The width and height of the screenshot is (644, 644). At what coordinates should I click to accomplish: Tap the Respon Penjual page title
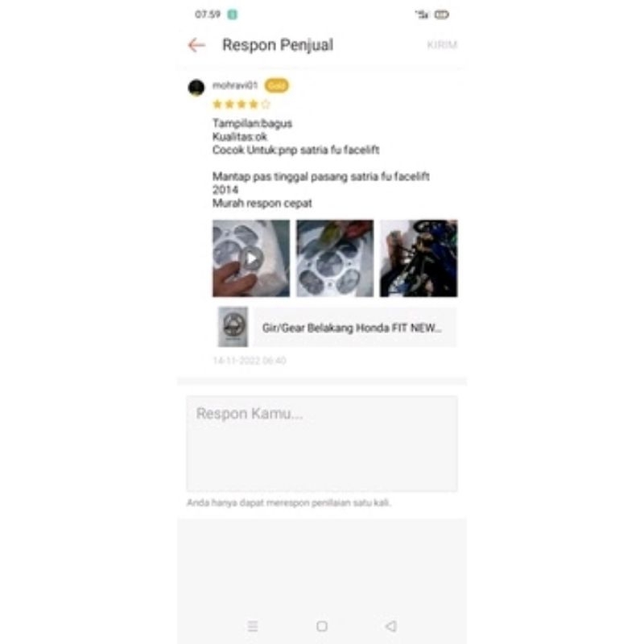pyautogui.click(x=278, y=45)
